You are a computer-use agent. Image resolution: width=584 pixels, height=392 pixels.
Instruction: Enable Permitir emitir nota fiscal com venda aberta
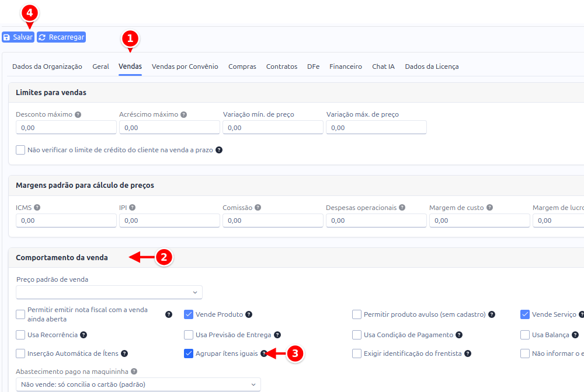20,314
